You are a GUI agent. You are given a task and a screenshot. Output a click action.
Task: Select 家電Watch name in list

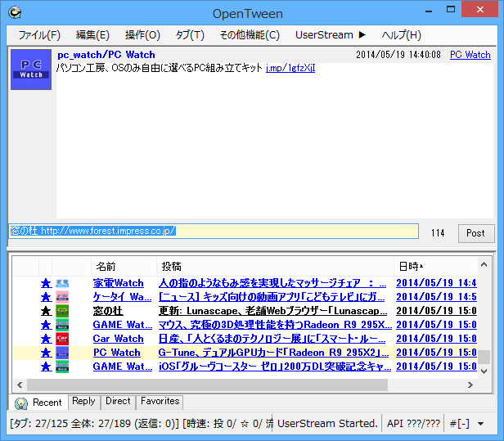click(119, 283)
